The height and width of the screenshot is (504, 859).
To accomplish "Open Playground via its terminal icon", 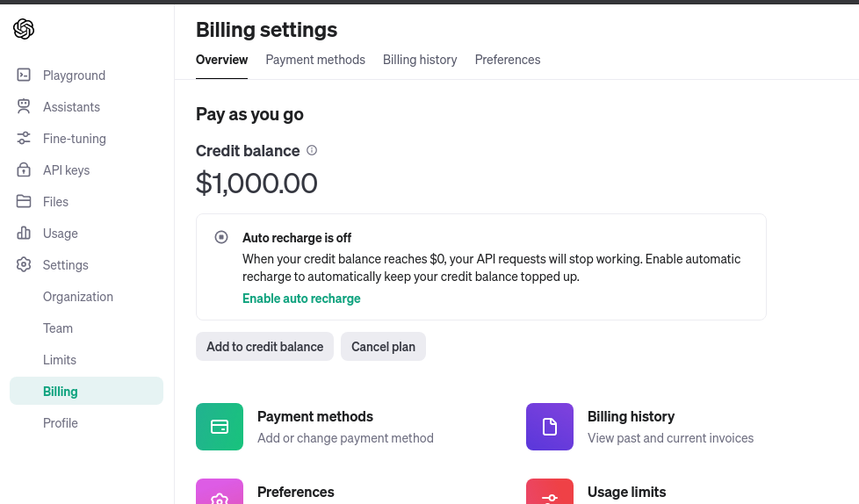I will [24, 75].
